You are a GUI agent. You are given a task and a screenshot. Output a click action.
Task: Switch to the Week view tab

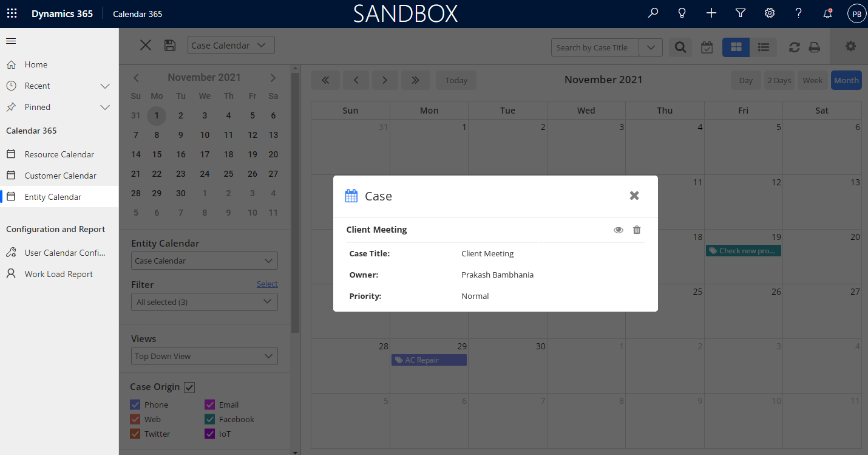(813, 80)
